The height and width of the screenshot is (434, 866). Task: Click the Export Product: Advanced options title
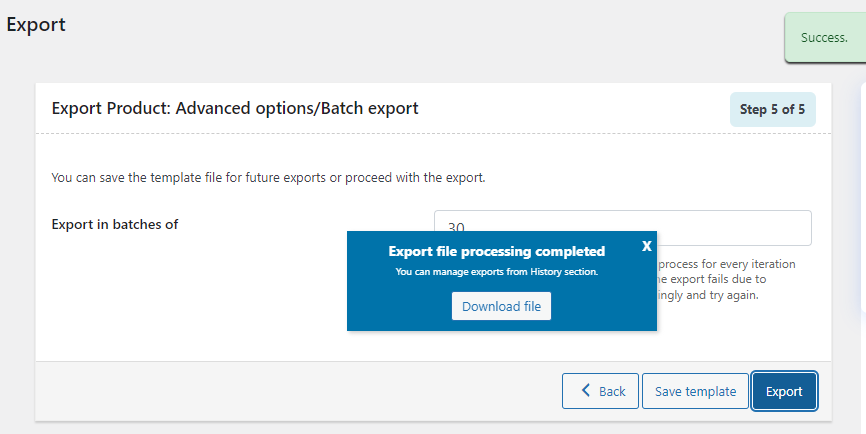coord(234,108)
